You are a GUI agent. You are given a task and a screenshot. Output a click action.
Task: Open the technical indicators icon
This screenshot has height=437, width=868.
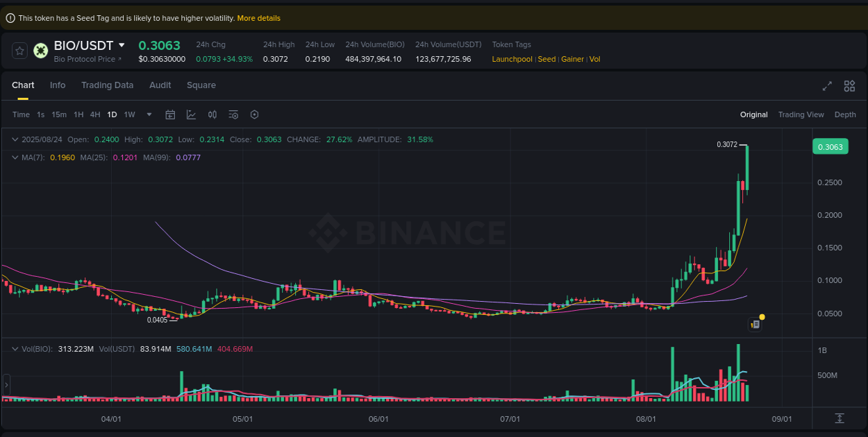coord(192,114)
